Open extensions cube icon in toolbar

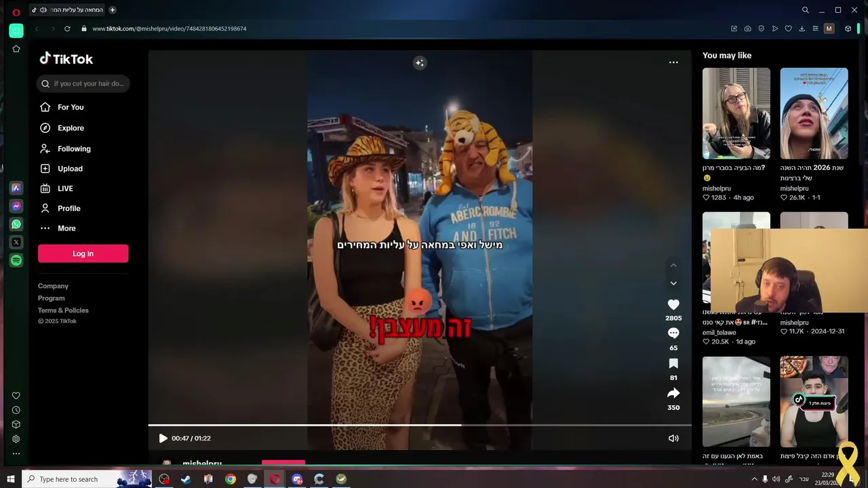(x=848, y=28)
